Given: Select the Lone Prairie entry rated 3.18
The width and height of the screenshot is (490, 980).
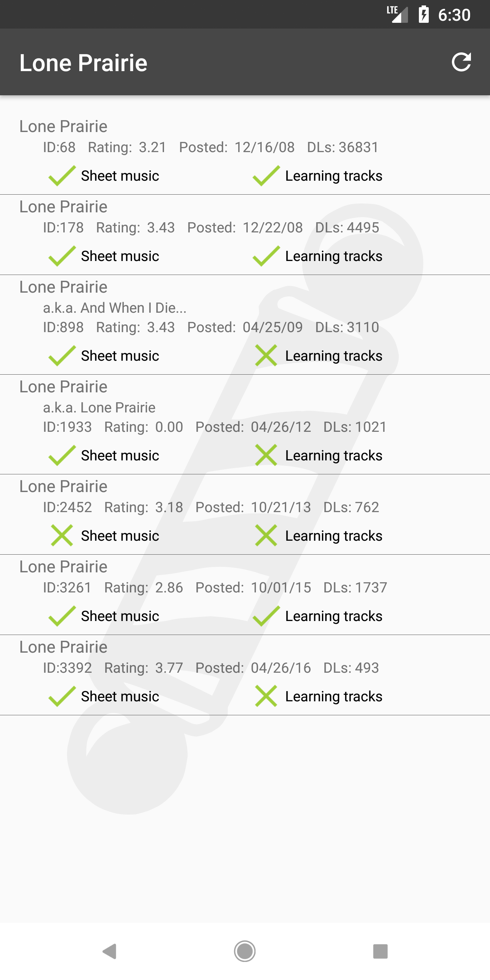Looking at the screenshot, I should point(245,514).
